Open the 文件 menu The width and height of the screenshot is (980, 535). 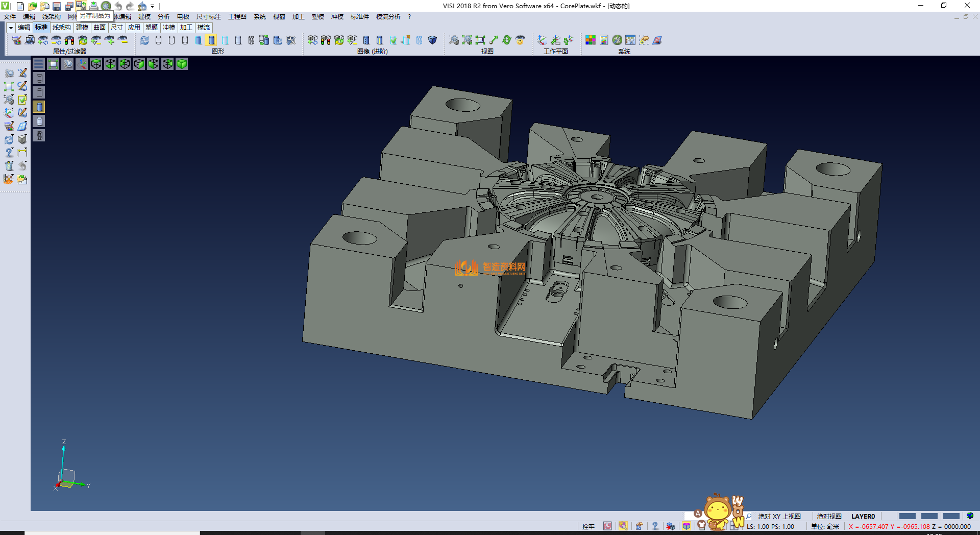[x=10, y=17]
